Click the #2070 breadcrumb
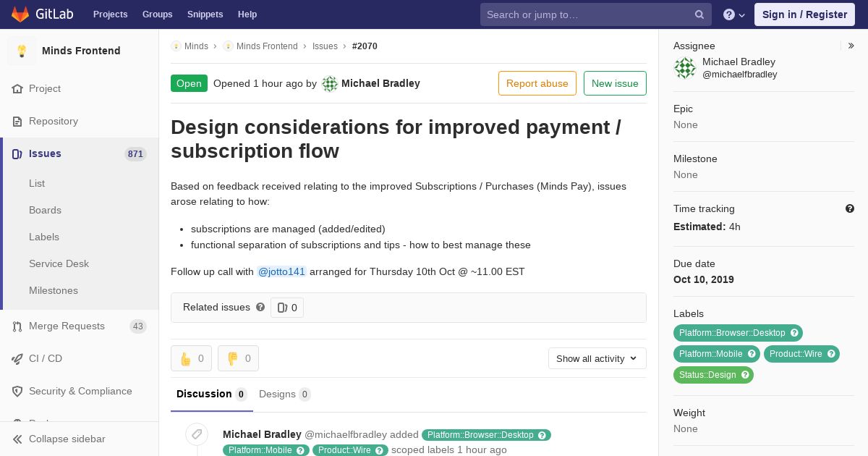 (365, 46)
